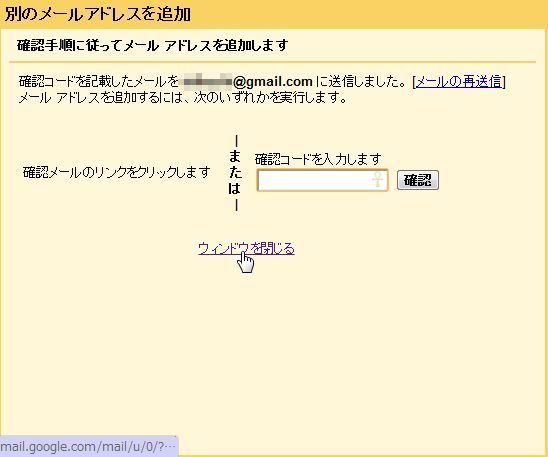
Task: Click the empty area below the close link
Action: point(273,349)
